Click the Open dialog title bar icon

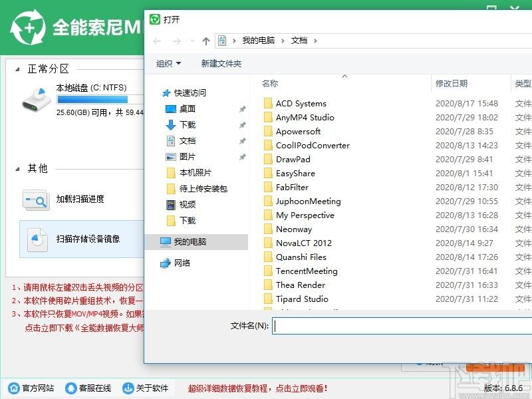(x=155, y=19)
